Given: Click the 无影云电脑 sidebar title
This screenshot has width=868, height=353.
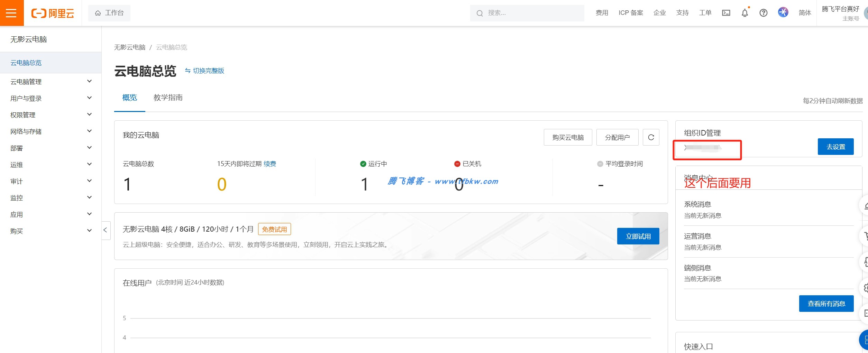Looking at the screenshot, I should [x=29, y=39].
